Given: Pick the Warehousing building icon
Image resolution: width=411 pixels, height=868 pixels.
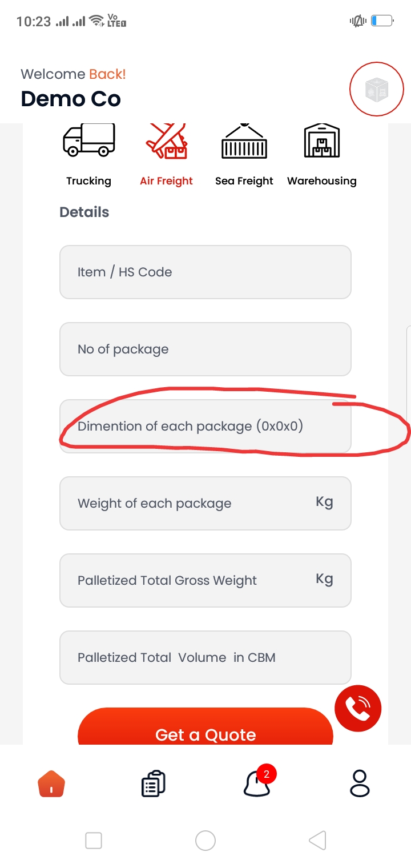Looking at the screenshot, I should coord(322,140).
